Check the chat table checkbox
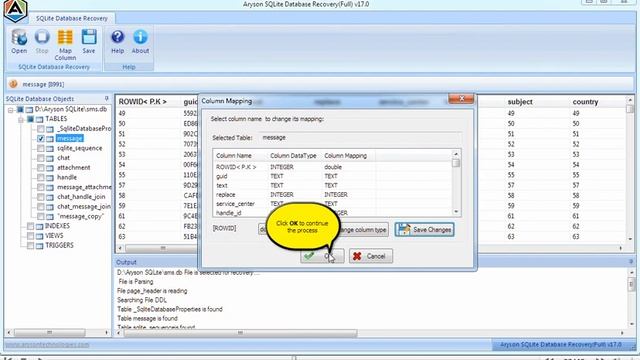This screenshot has height=360, width=640. [40, 158]
